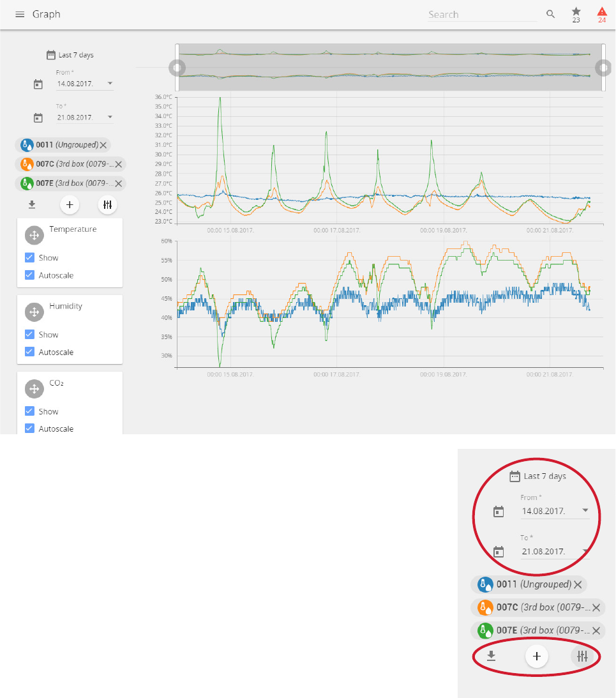Expand the To date dropdown arrow
Viewport: 616px width, 698px height.
pos(110,117)
